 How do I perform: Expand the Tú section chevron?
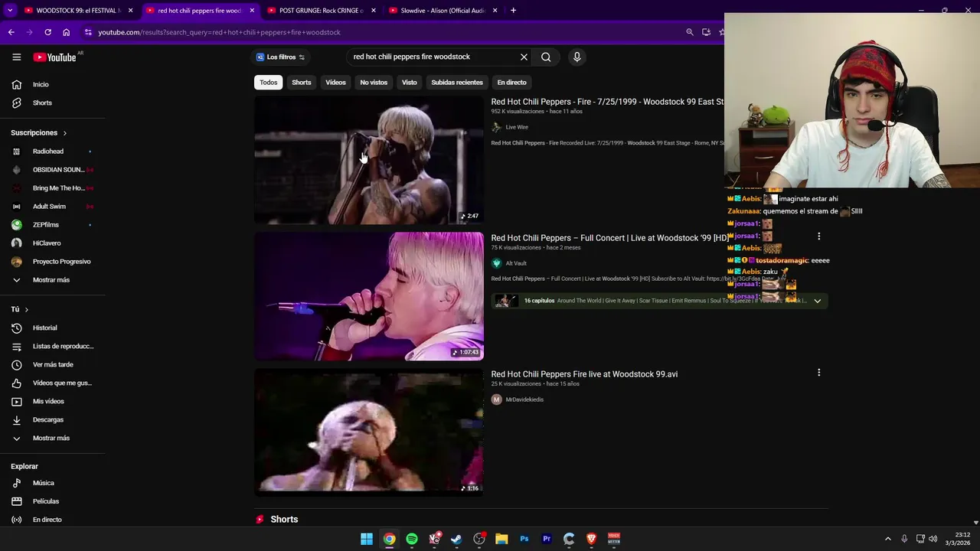[27, 309]
